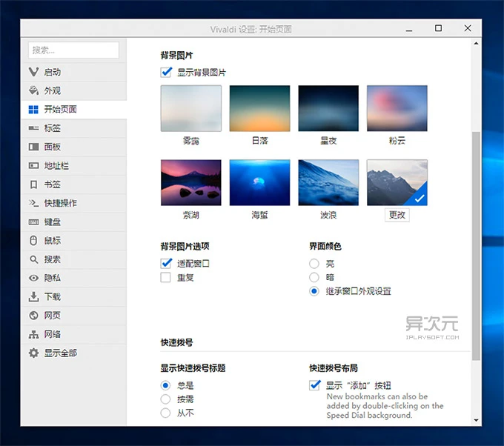Click the 更改 button under custom image
This screenshot has width=504, height=446.
pyautogui.click(x=397, y=215)
